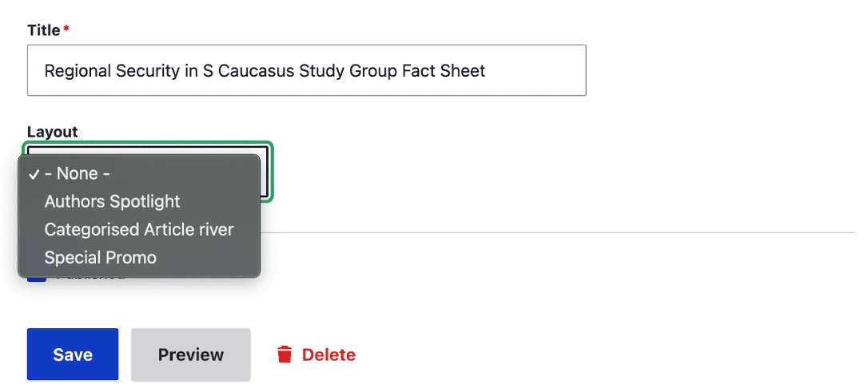Click the Title field label

click(43, 30)
